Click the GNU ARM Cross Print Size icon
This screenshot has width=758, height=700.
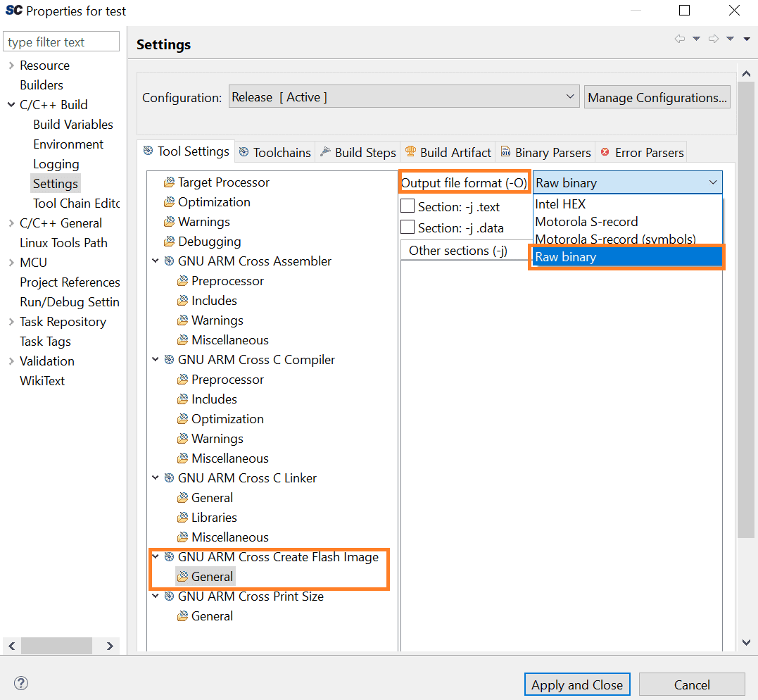(169, 596)
